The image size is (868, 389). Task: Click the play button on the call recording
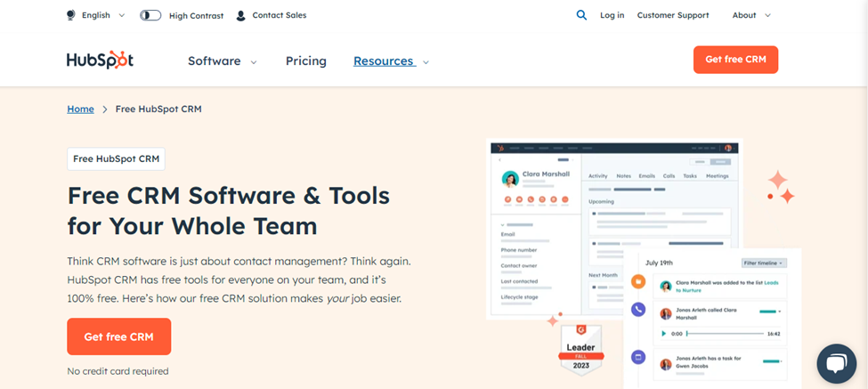click(x=664, y=334)
